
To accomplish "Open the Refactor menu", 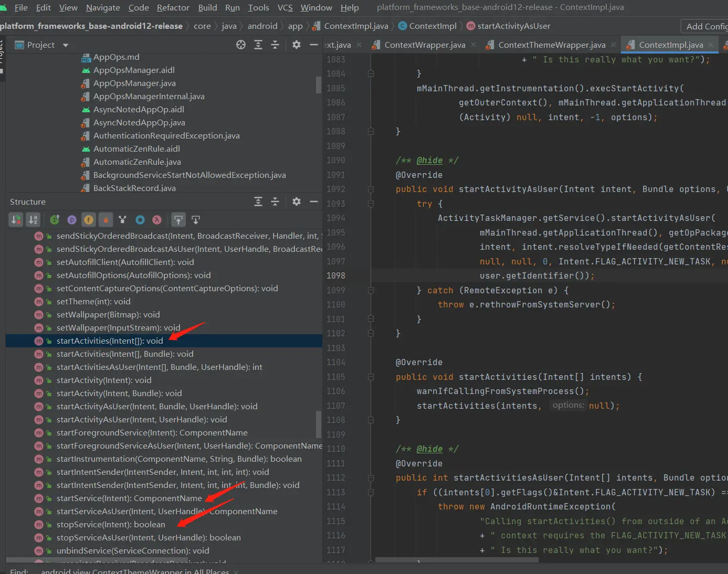I will tap(173, 7).
